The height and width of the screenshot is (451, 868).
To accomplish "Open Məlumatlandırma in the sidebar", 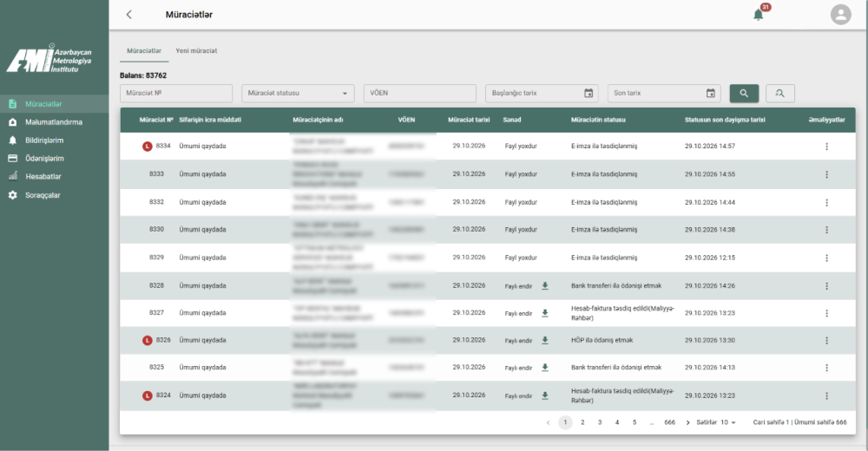I will tap(54, 121).
